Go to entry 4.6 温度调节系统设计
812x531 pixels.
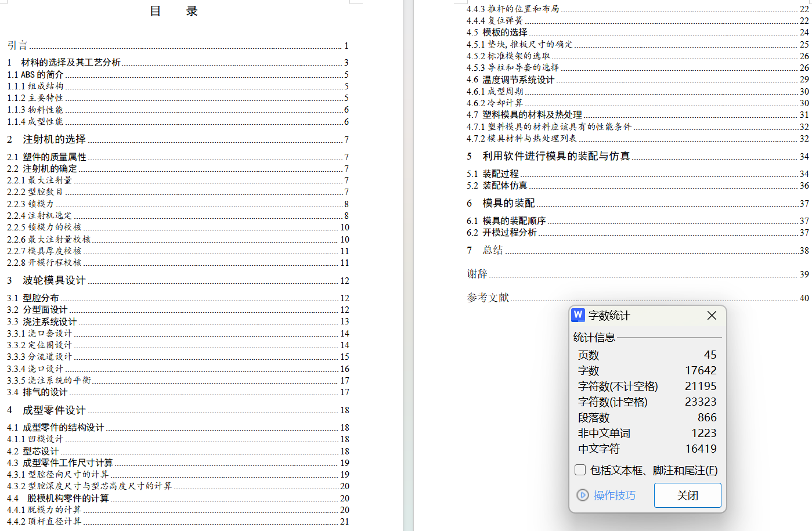(637, 80)
